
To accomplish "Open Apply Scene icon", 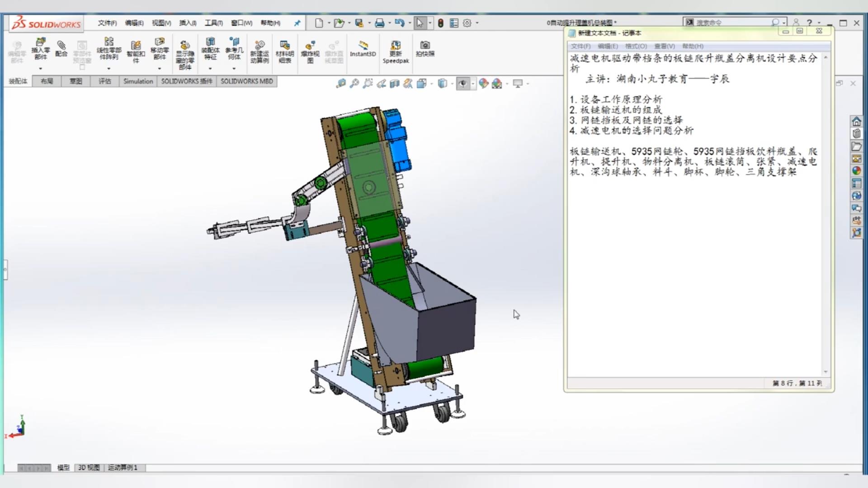I will pos(497,84).
